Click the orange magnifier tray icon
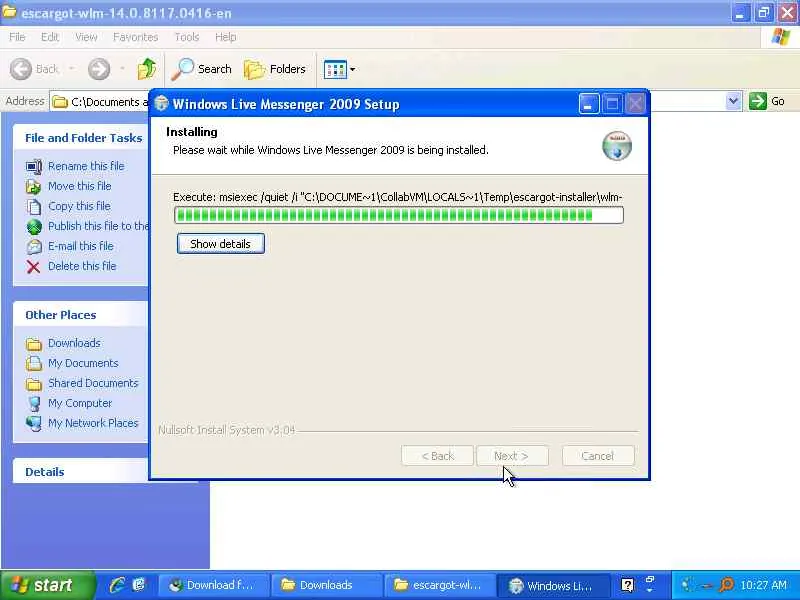800x600 pixels. tap(726, 585)
